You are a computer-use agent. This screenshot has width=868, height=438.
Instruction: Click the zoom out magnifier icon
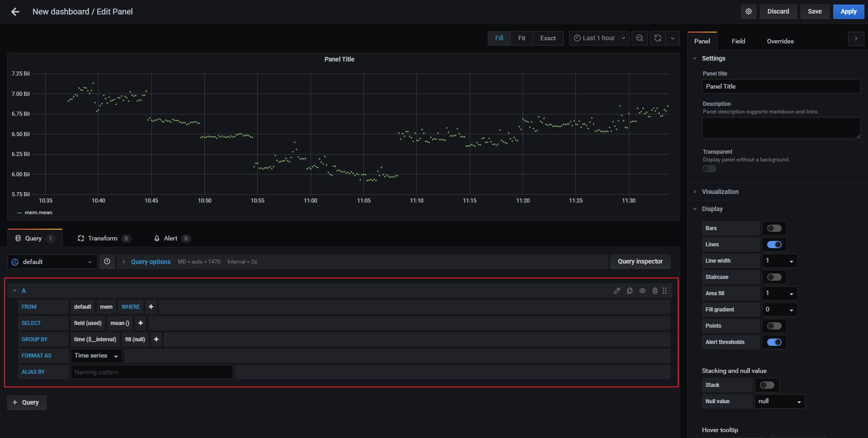click(x=639, y=38)
